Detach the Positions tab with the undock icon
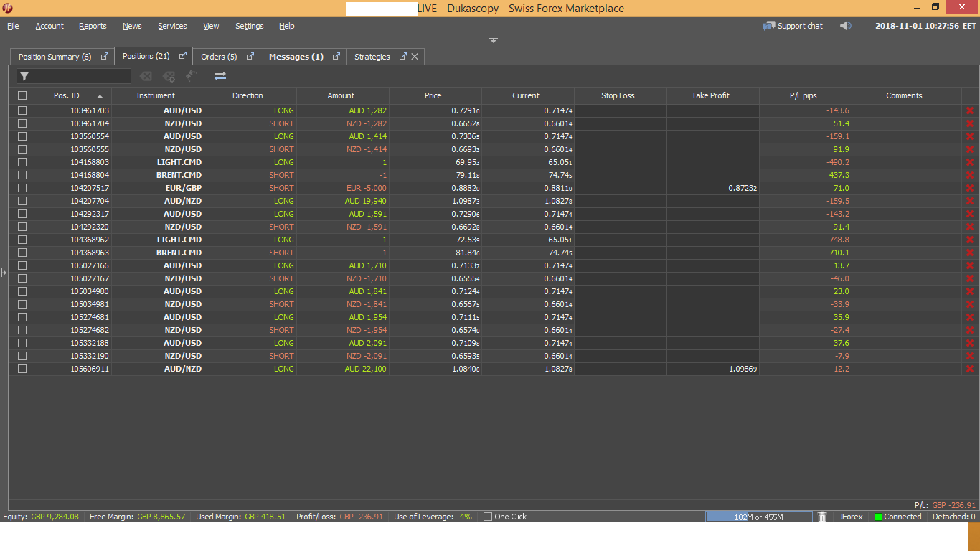Screen dimensions: 980x551 182,56
